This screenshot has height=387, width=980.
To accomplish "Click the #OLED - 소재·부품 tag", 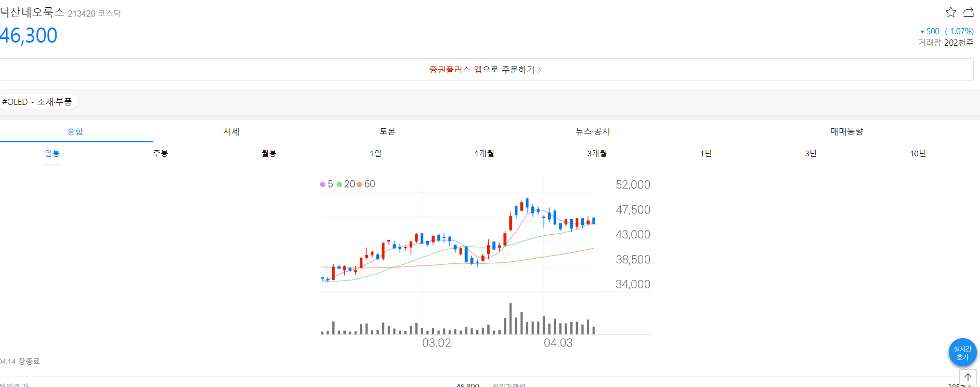I will (37, 102).
